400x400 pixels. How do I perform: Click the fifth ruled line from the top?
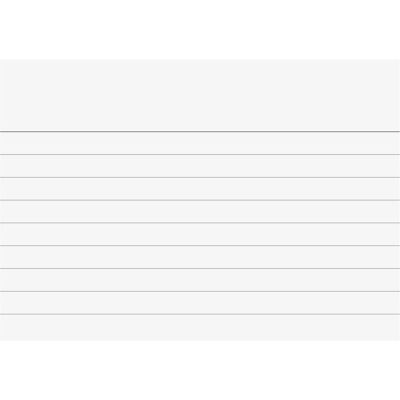click(x=200, y=223)
